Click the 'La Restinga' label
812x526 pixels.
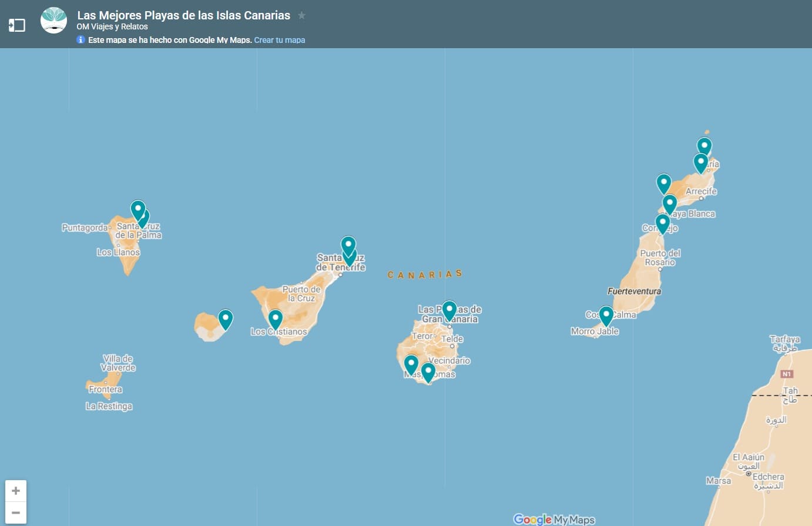pos(109,406)
